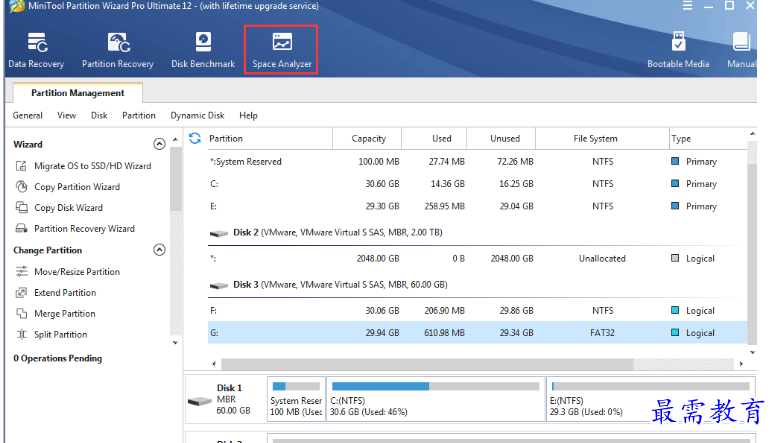Open the Manual icon
This screenshot has height=443, width=773.
pos(741,50)
